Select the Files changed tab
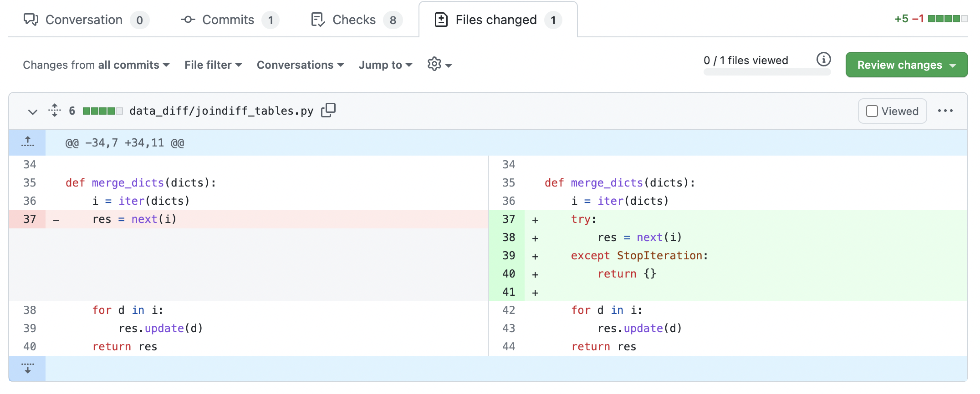Image resolution: width=980 pixels, height=394 pixels. tap(498, 20)
